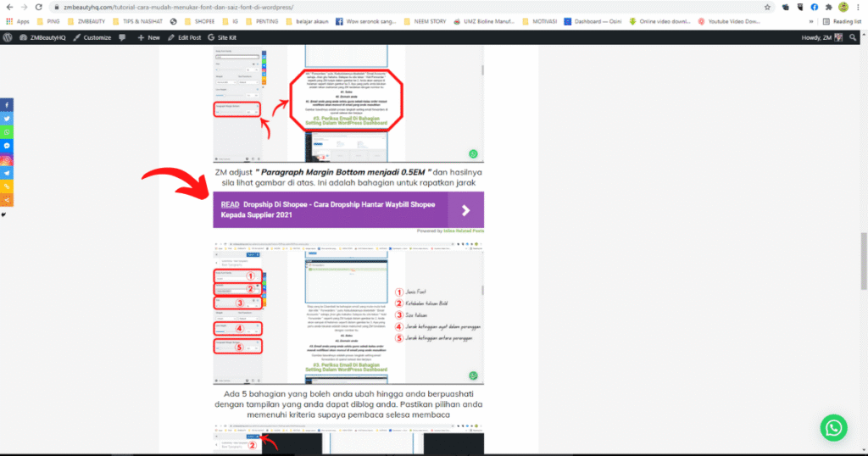Share the post on Facebook sidebar button
This screenshot has height=456, width=868.
click(x=7, y=104)
